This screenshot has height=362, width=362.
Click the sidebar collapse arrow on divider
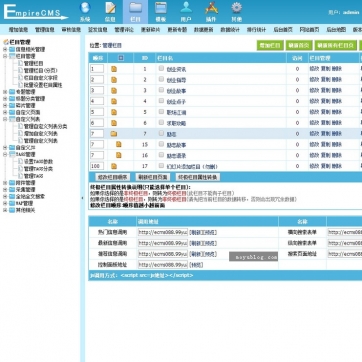coord(82,198)
